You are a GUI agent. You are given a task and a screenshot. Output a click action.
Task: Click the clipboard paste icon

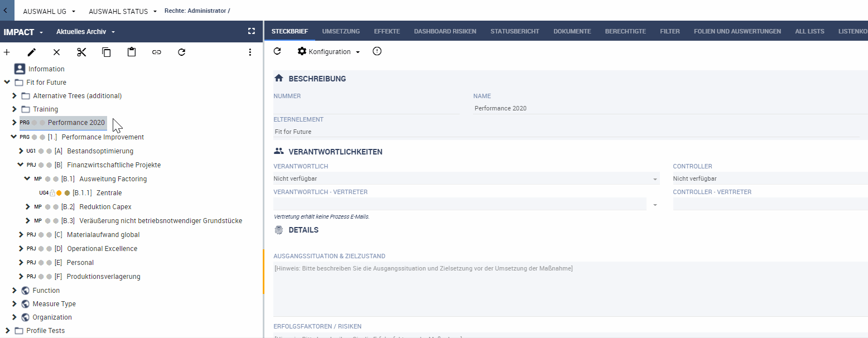132,52
